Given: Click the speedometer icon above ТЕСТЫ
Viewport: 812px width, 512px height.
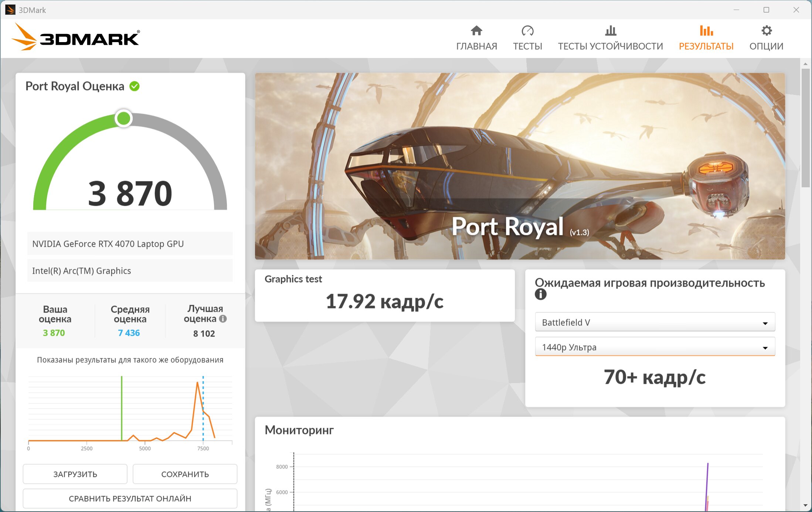Looking at the screenshot, I should [527, 31].
